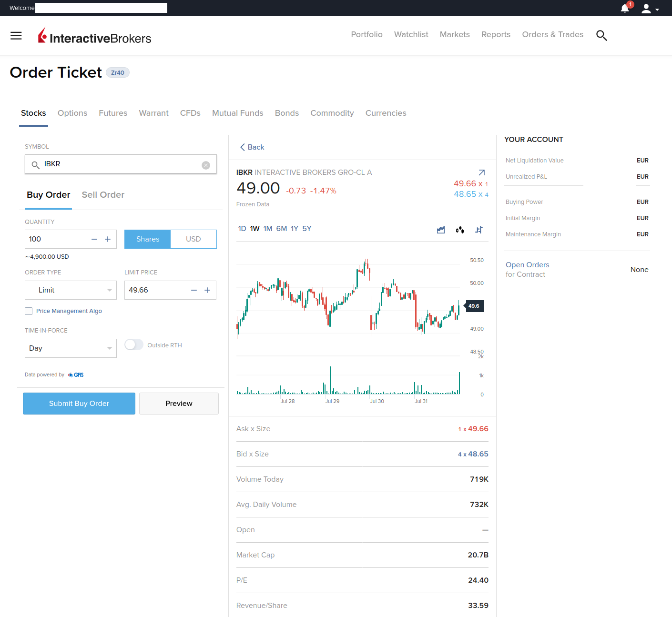This screenshot has height=617, width=672.
Task: Switch to the Bonds tab
Action: tap(287, 113)
